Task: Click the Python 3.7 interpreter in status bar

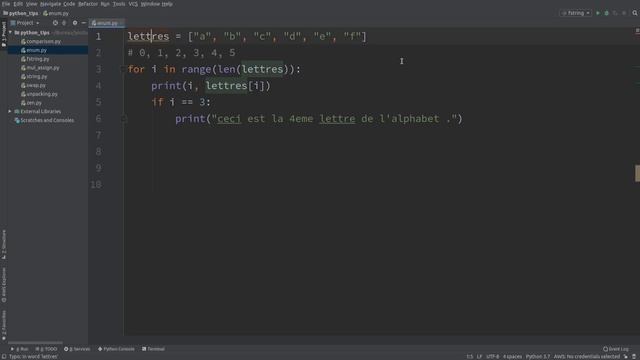Action: pos(538,357)
